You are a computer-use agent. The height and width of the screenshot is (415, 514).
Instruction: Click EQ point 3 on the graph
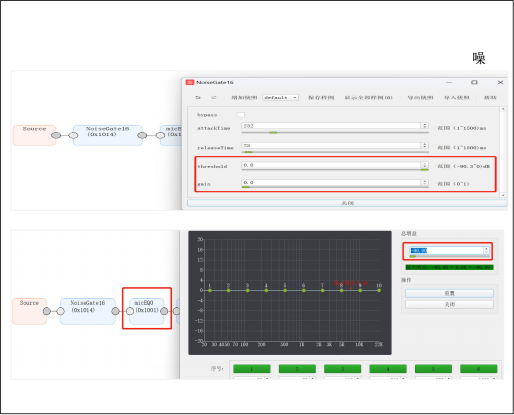coord(247,291)
